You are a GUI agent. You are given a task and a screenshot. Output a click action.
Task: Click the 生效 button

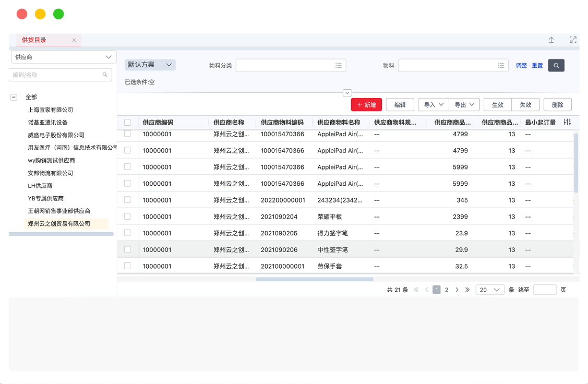tap(498, 105)
